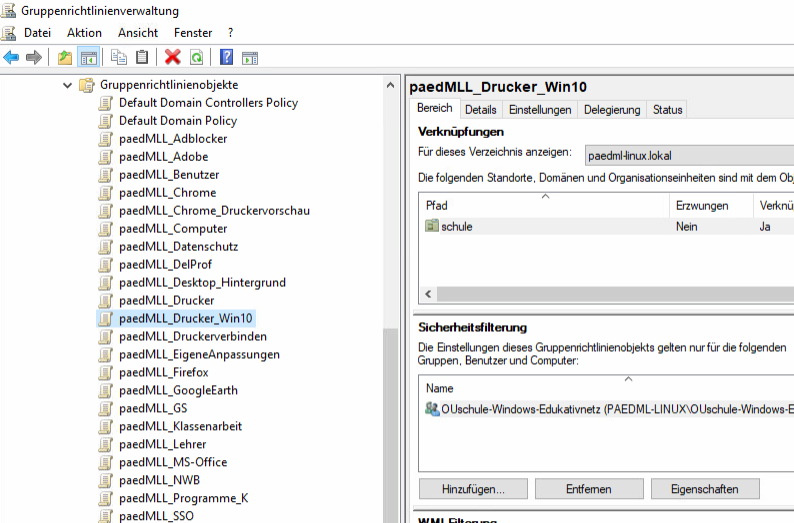Click the Eigenschaften button
Viewport: 794px width, 523px height.
704,489
